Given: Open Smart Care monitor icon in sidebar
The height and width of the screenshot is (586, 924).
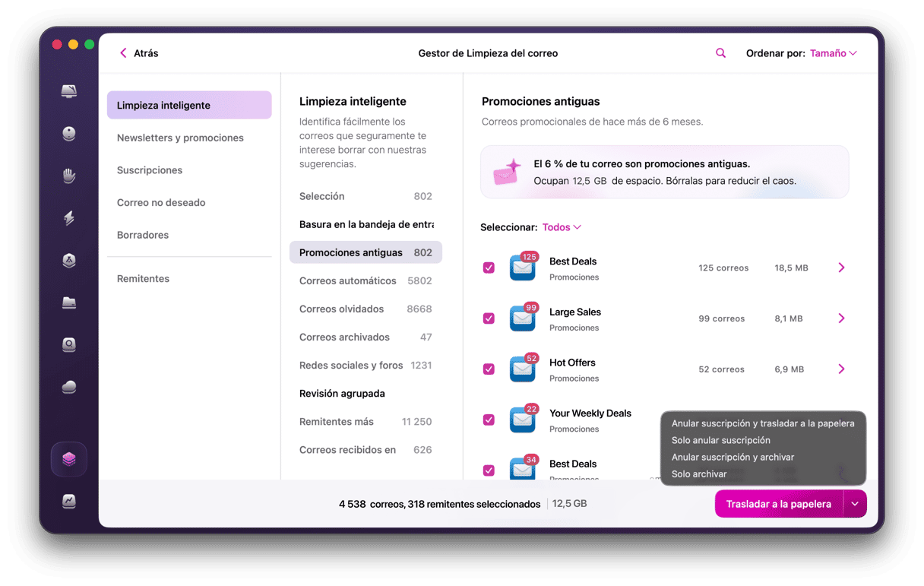Looking at the screenshot, I should point(69,91).
